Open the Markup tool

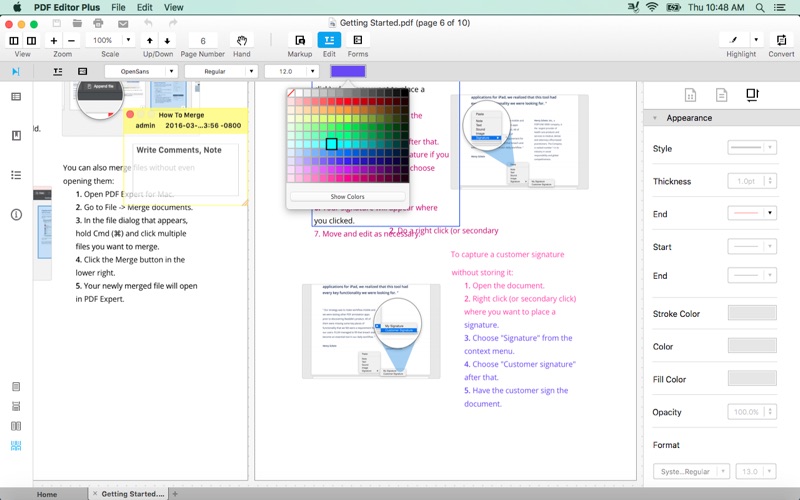click(300, 40)
